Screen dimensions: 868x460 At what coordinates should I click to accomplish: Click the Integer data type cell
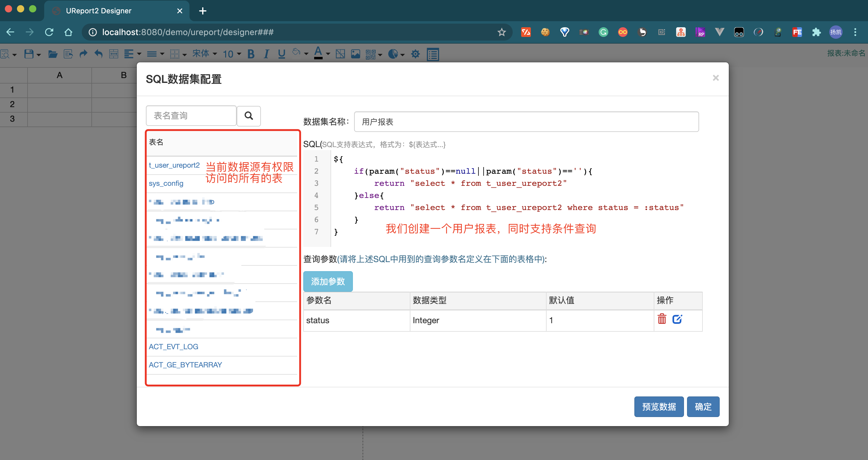478,320
